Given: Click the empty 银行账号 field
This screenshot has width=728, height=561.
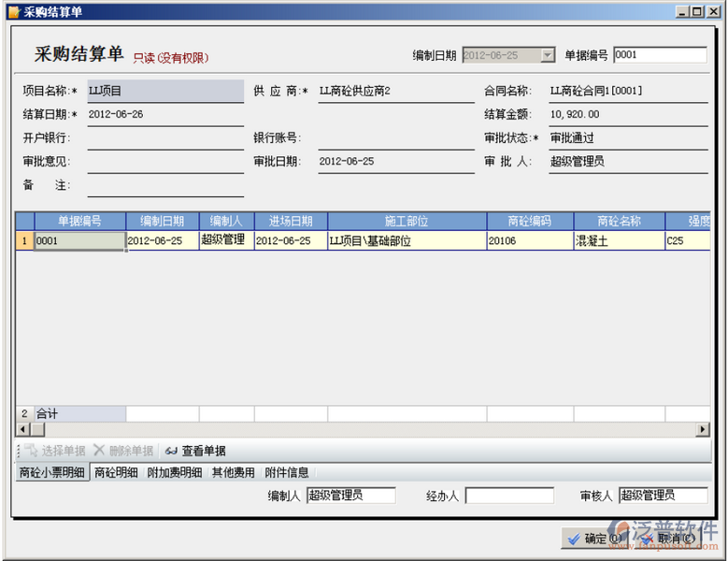Looking at the screenshot, I should click(x=396, y=138).
